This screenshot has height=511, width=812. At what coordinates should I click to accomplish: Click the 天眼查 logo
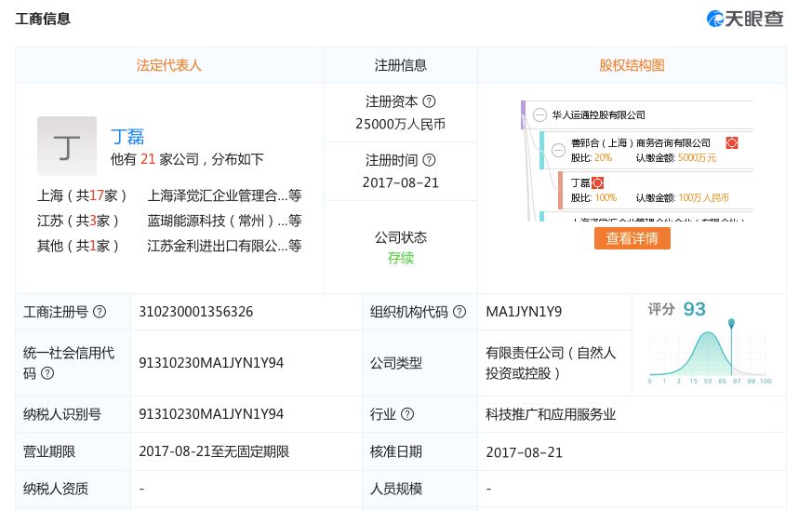point(745,19)
